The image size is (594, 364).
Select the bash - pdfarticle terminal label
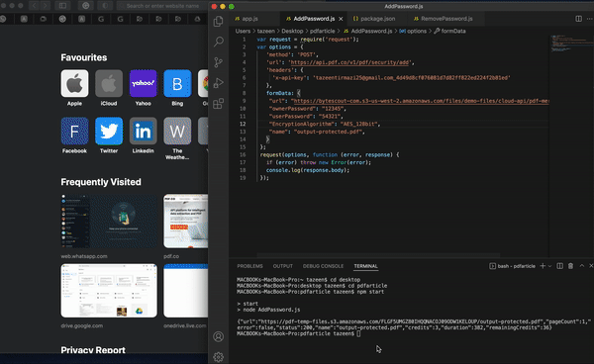[512, 266]
